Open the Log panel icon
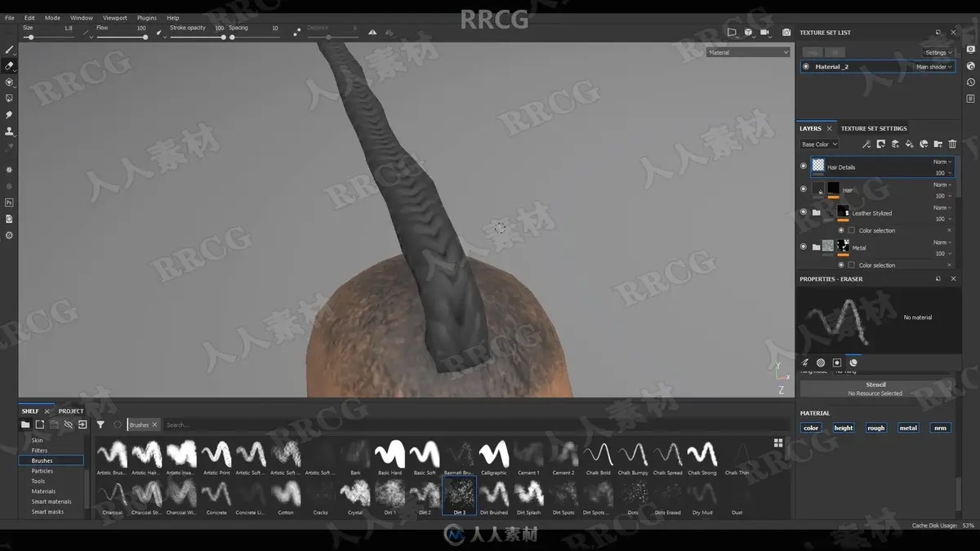 click(x=970, y=99)
